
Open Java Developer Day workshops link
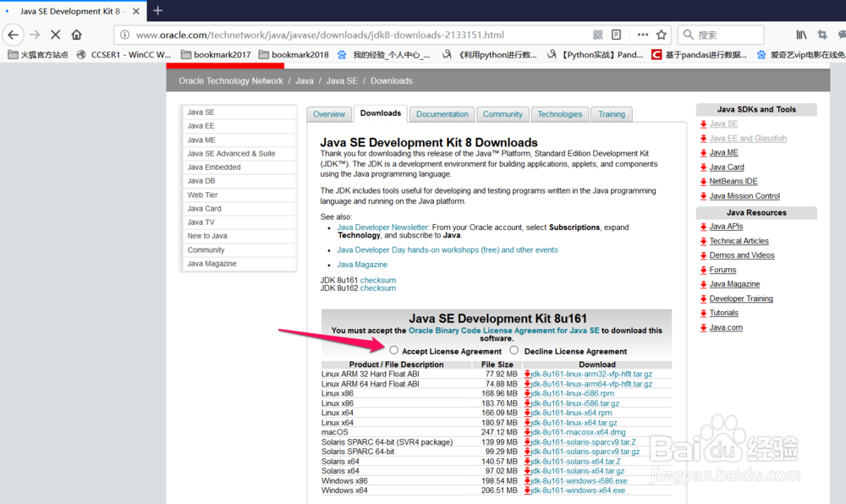click(x=448, y=250)
